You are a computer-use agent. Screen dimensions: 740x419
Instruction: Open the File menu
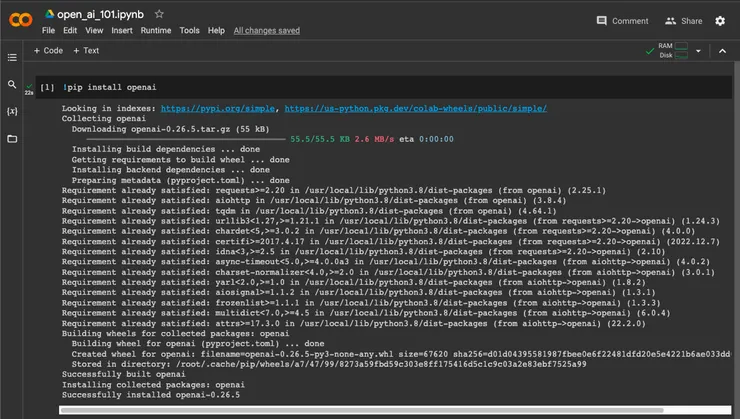point(48,30)
